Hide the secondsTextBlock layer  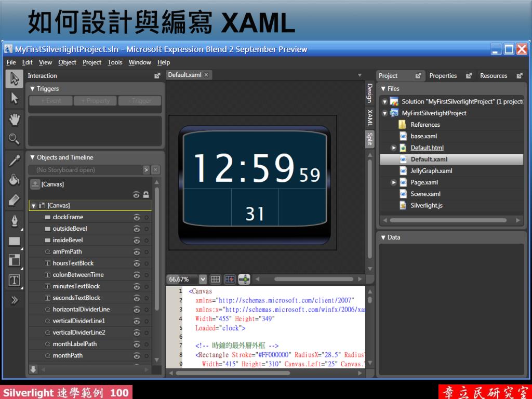click(x=137, y=298)
